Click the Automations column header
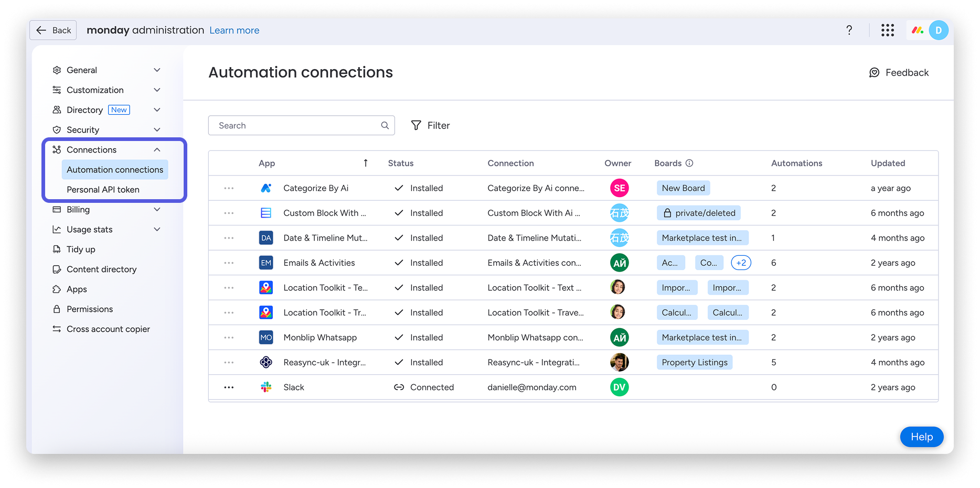Image resolution: width=980 pixels, height=488 pixels. click(x=796, y=163)
